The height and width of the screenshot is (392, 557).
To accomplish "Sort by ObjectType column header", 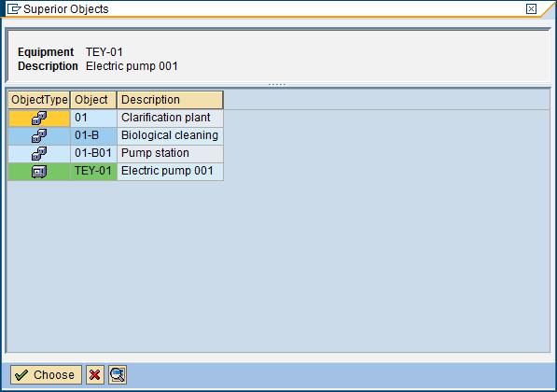I will (39, 100).
